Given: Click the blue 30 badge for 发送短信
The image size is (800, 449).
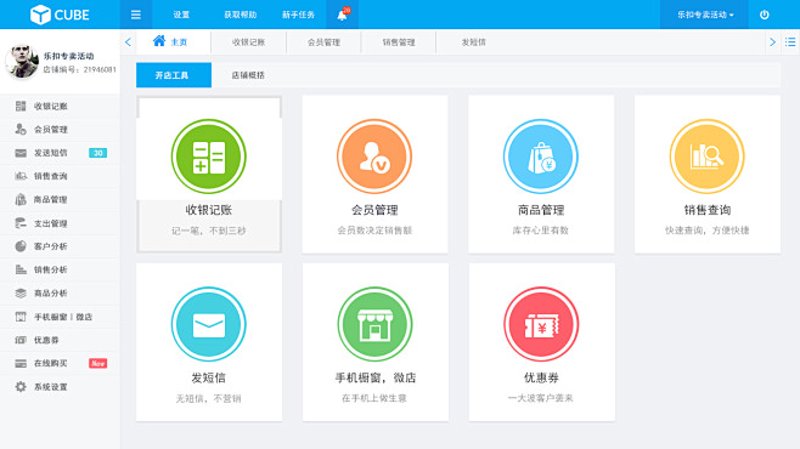Looking at the screenshot, I should tap(98, 153).
